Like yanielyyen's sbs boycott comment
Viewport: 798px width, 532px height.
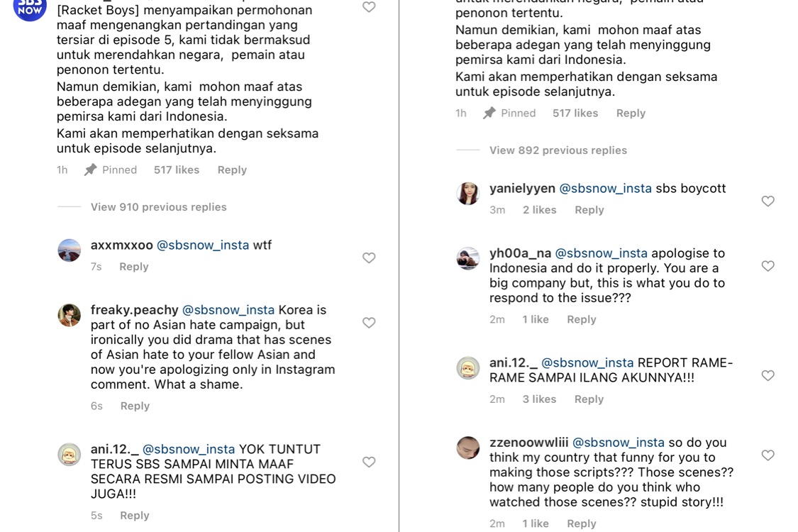768,201
